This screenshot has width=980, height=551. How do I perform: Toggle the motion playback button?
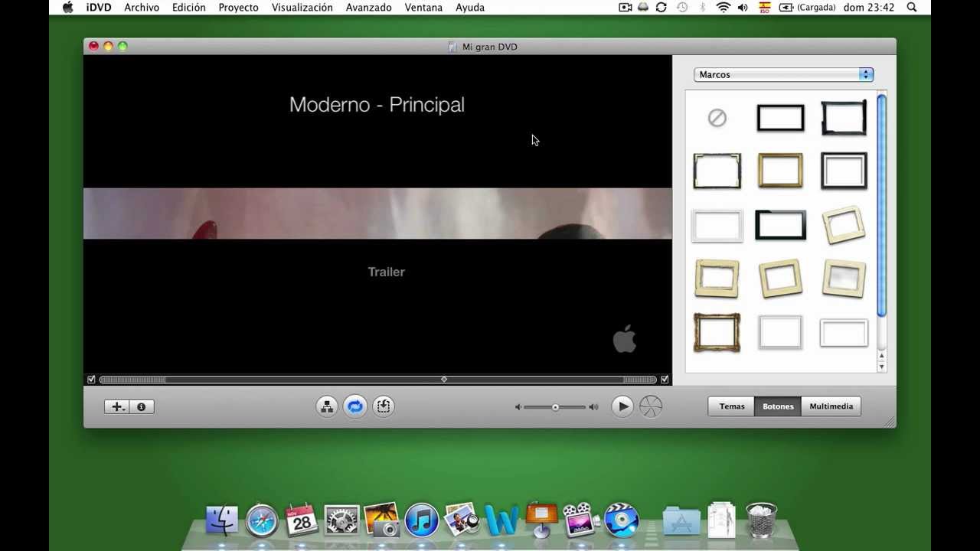(355, 406)
